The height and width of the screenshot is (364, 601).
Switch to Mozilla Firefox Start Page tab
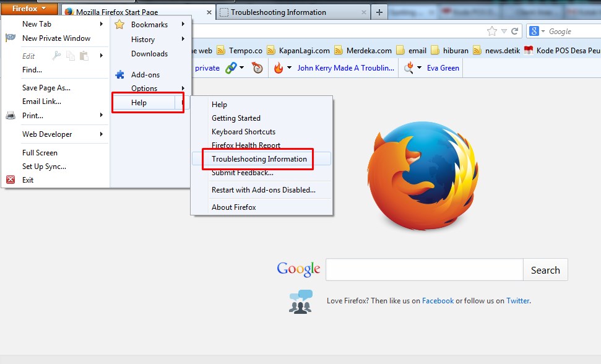point(138,12)
